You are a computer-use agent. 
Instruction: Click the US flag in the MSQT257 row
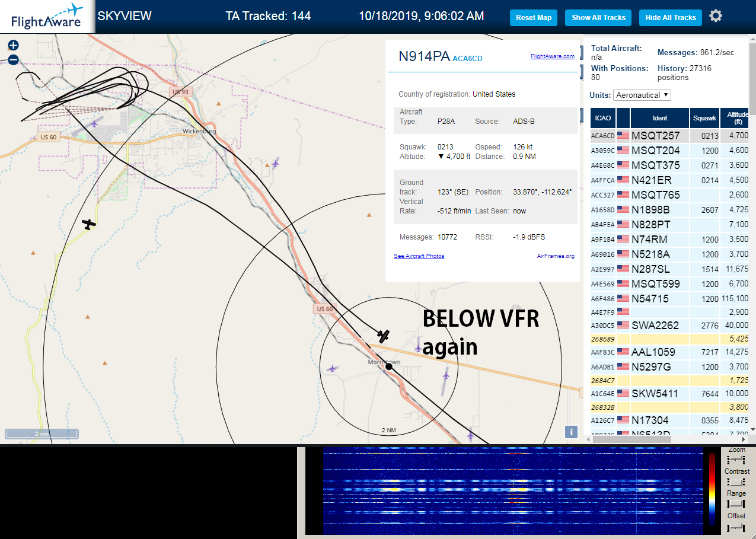point(623,136)
